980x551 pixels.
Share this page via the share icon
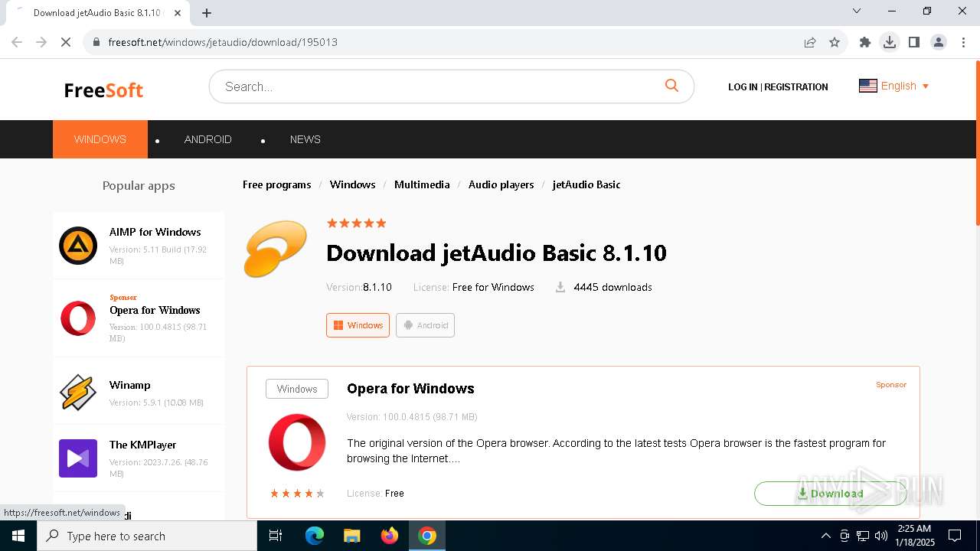(x=810, y=42)
